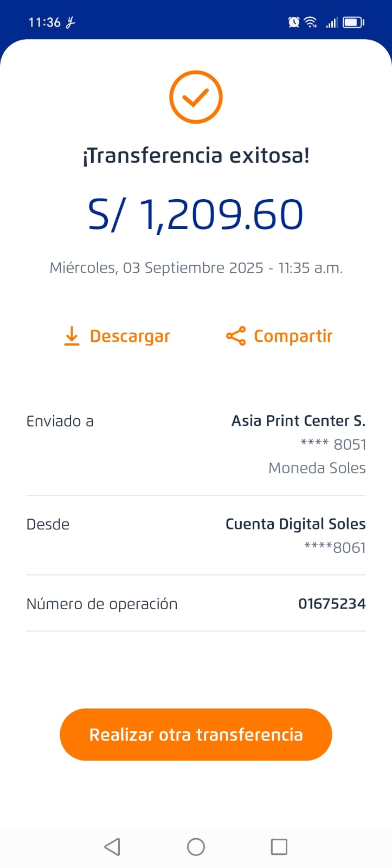This screenshot has width=392, height=868.
Task: Tap the Cuenta Digital Soles account name
Action: [x=295, y=524]
